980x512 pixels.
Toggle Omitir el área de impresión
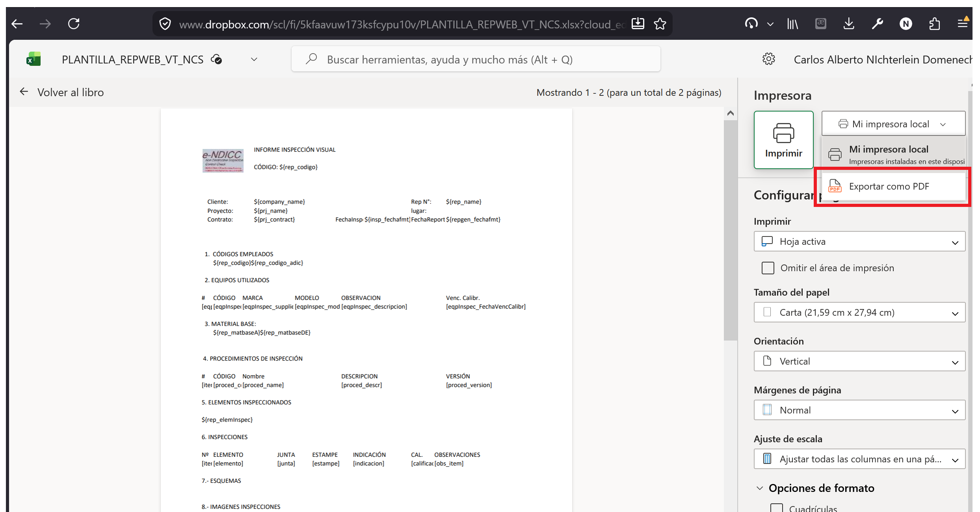[768, 268]
